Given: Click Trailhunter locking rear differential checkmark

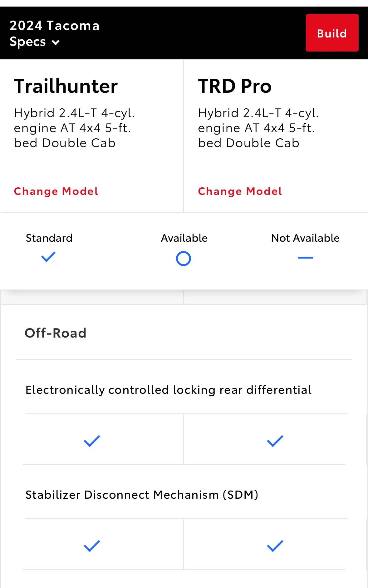Looking at the screenshot, I should pos(92,441).
